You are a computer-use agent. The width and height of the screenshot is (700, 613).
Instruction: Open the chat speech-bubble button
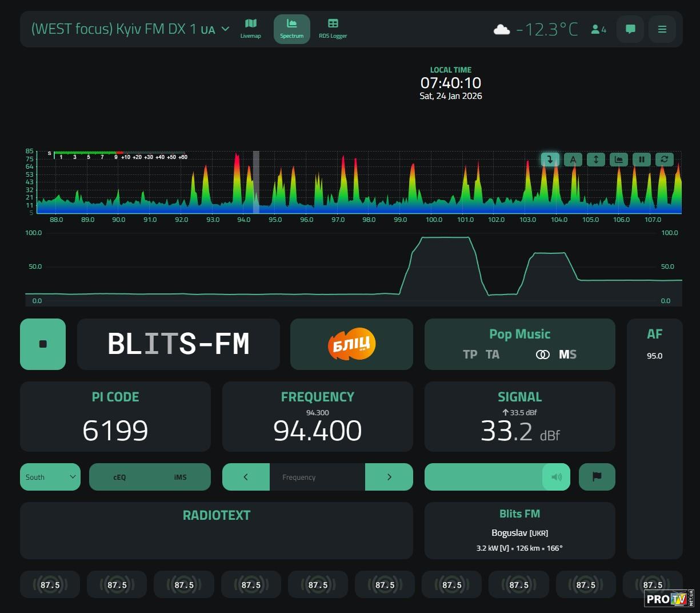630,29
